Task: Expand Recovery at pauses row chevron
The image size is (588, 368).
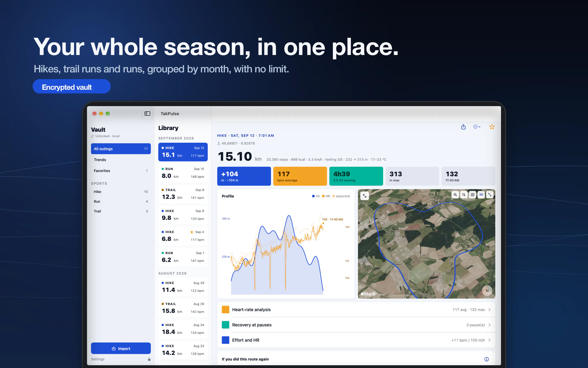Action: [x=490, y=325]
